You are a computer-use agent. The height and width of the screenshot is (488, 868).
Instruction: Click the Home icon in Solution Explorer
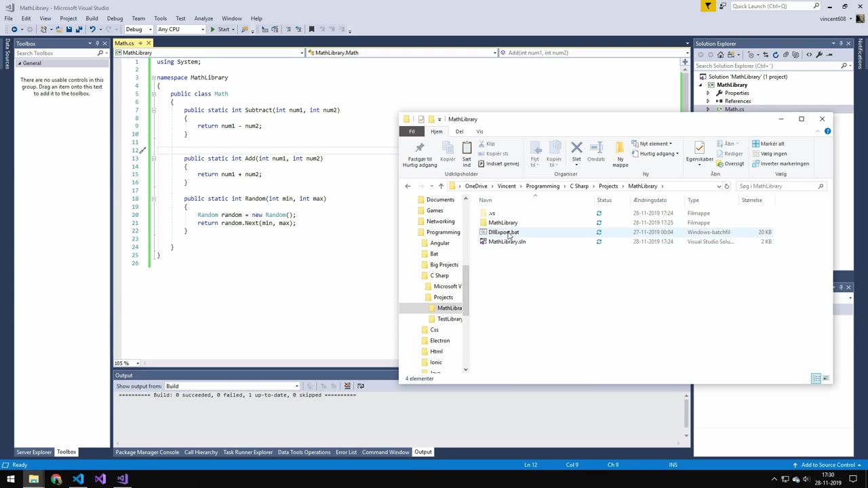720,55
